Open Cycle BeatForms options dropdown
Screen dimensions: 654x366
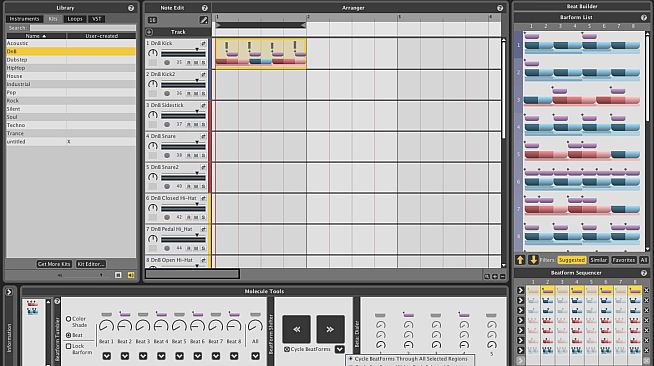pyautogui.click(x=340, y=349)
